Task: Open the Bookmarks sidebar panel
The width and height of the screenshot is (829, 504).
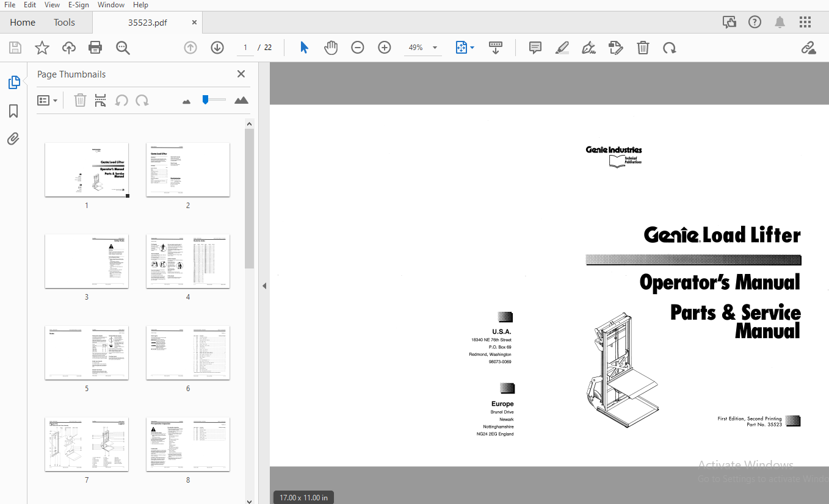Action: click(13, 111)
